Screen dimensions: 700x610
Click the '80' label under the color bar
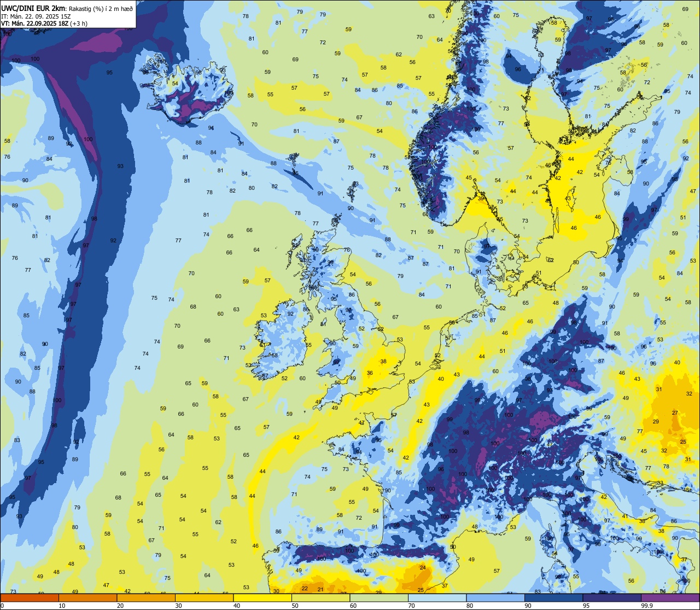tap(470, 606)
